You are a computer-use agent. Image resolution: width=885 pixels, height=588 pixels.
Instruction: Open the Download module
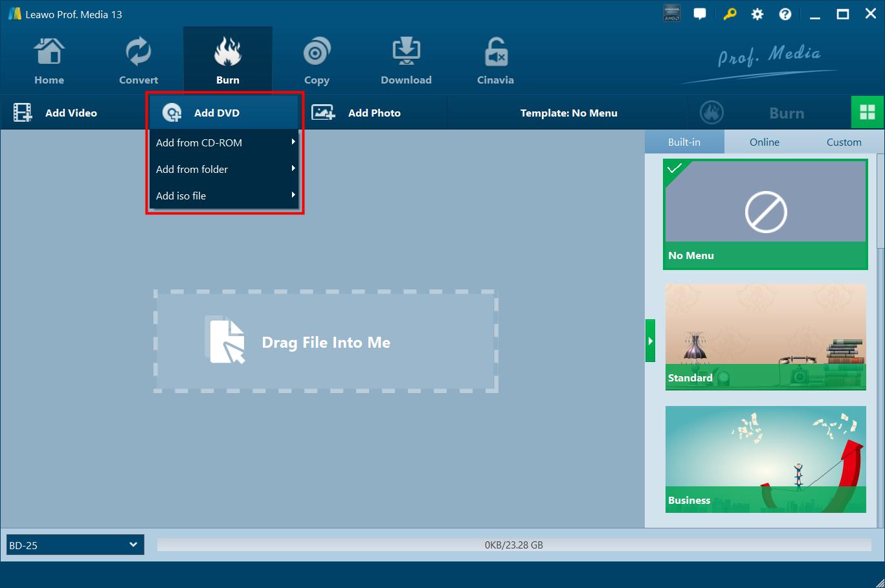tap(406, 61)
